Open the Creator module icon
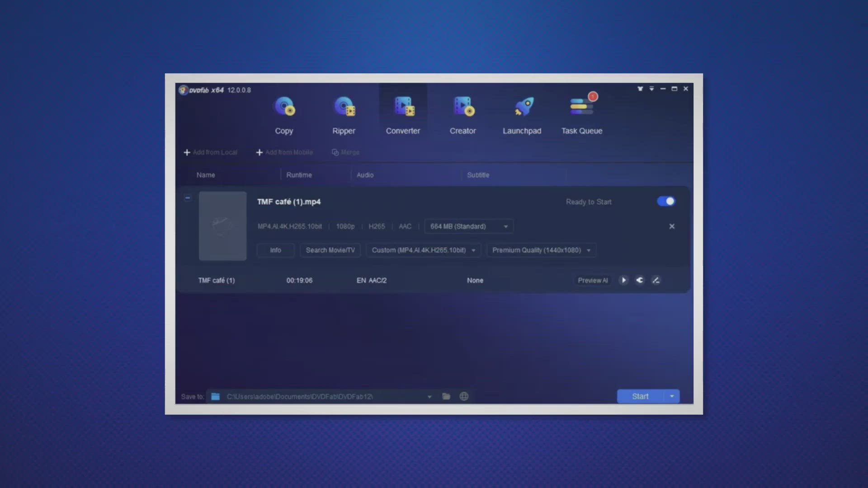Image resolution: width=868 pixels, height=488 pixels. (x=462, y=108)
